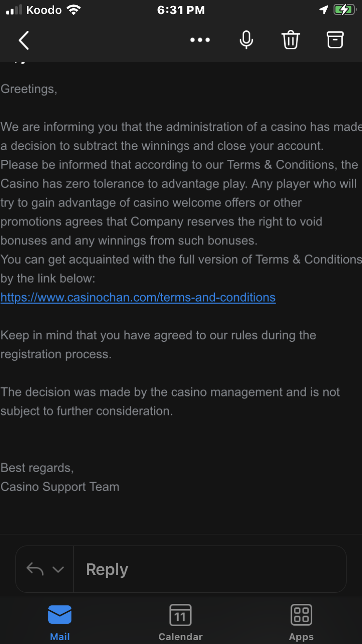
Task: Tap the Wi-Fi status icon
Action: point(74,10)
